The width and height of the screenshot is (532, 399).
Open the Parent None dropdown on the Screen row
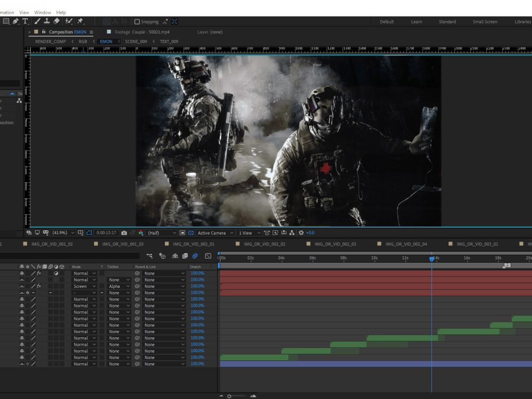point(164,286)
